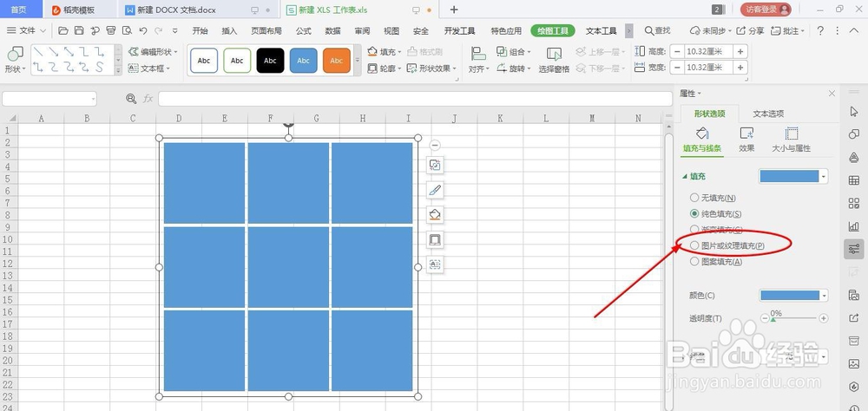Open the 形状效果 shape effects dropdown
The height and width of the screenshot is (411, 868).
pos(431,68)
